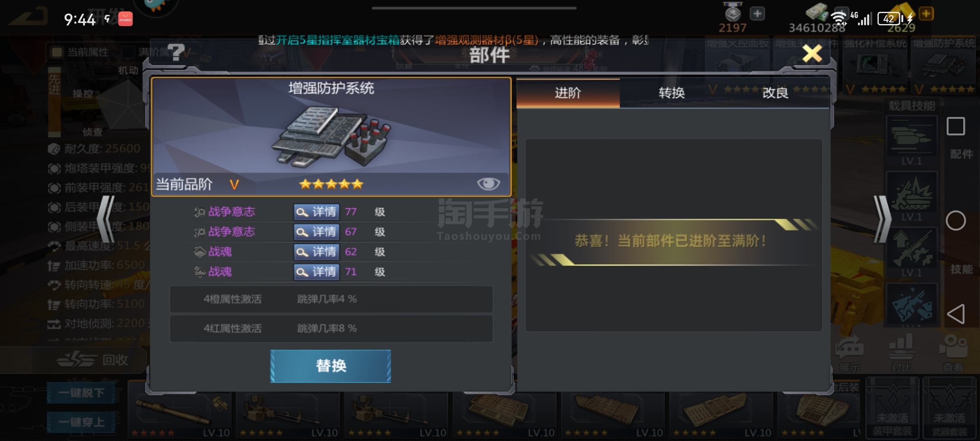
Task: Click the 回收 recycle icon button
Action: point(93,360)
